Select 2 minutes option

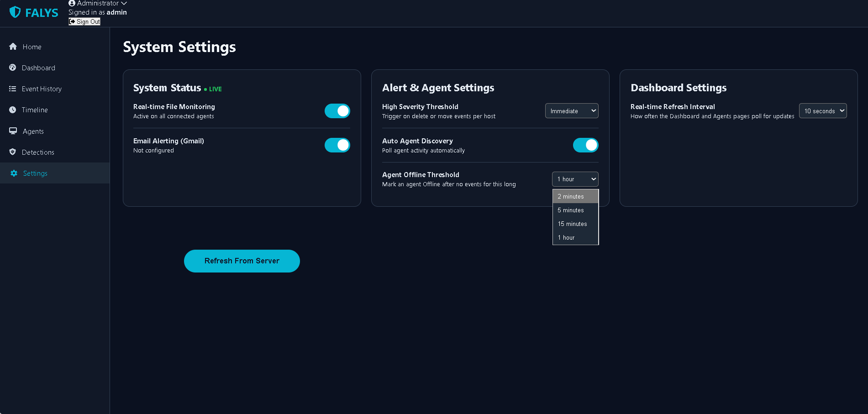(x=575, y=196)
